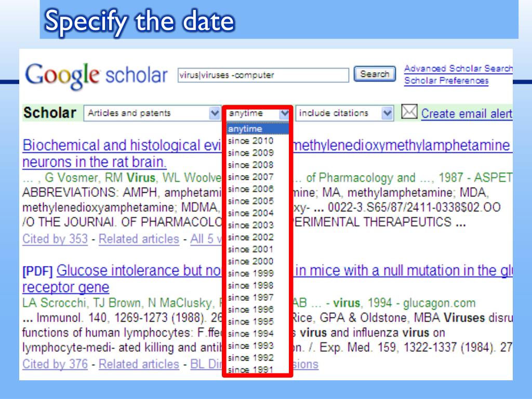
Task: Click the receptor gene title line
Action: coord(66,287)
